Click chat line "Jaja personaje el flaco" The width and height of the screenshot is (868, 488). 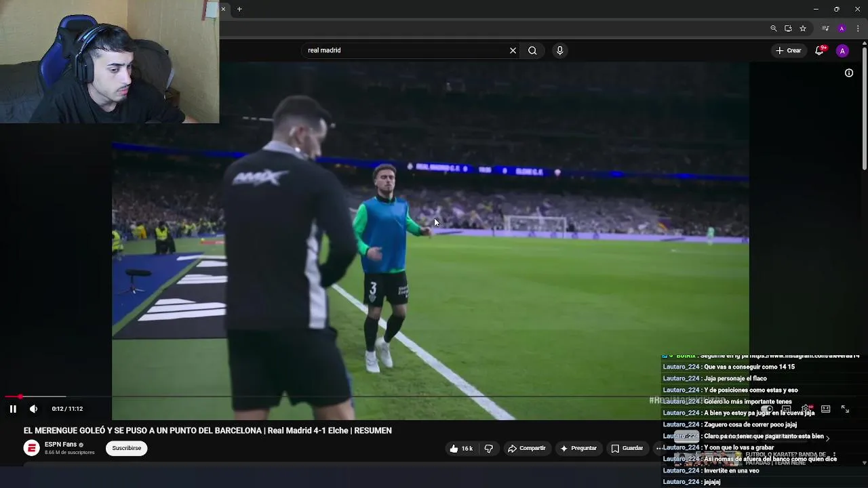coord(715,378)
